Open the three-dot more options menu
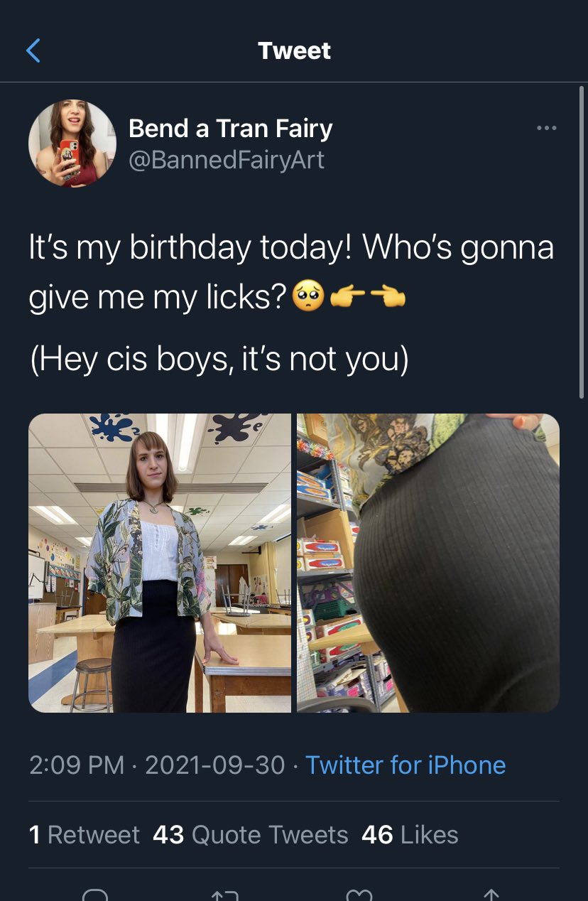This screenshot has height=901, width=588. coord(547,128)
